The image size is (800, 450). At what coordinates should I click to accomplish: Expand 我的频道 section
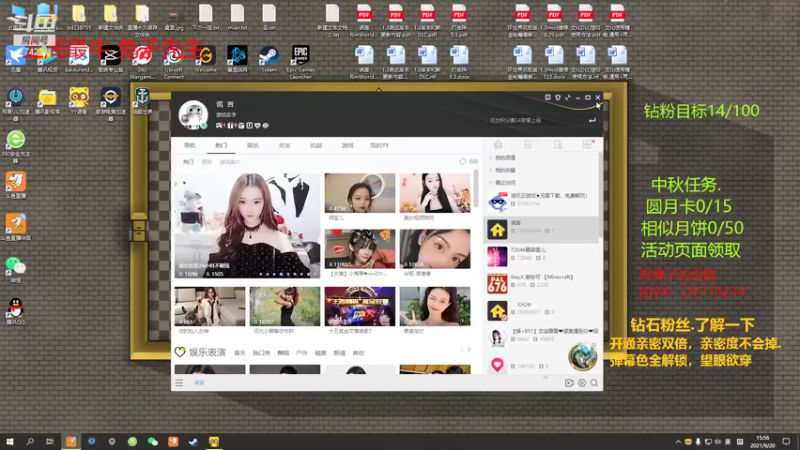coord(503,158)
